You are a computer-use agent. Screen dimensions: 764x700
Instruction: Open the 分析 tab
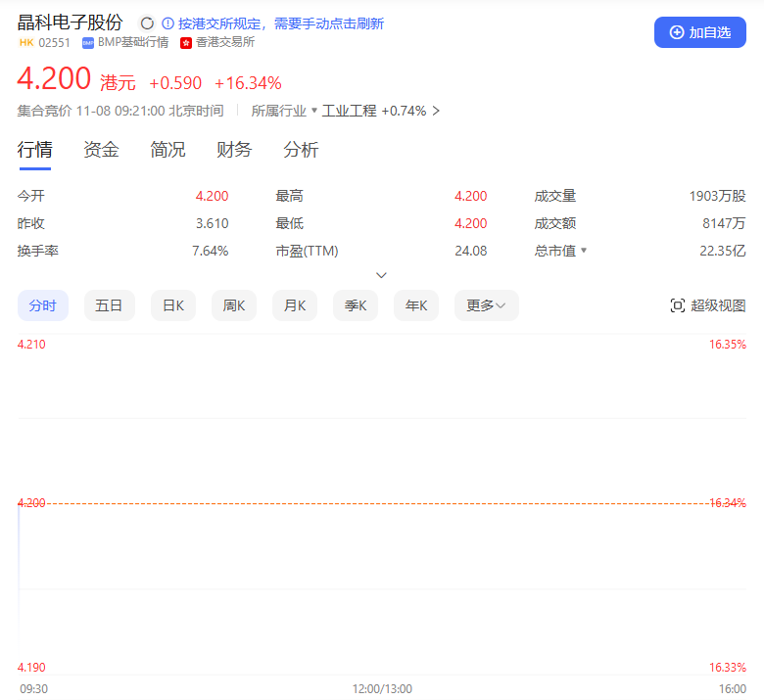(x=301, y=150)
